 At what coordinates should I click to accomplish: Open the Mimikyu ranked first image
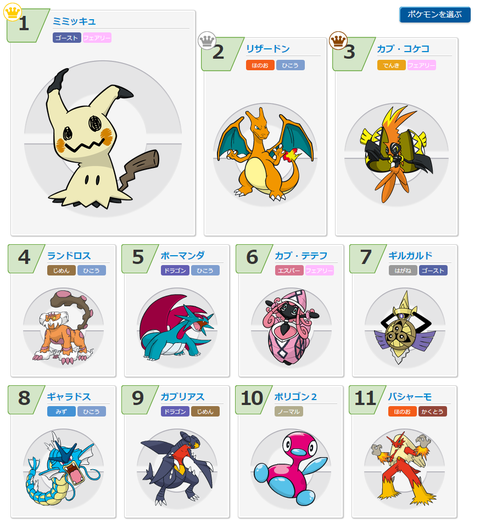point(103,138)
